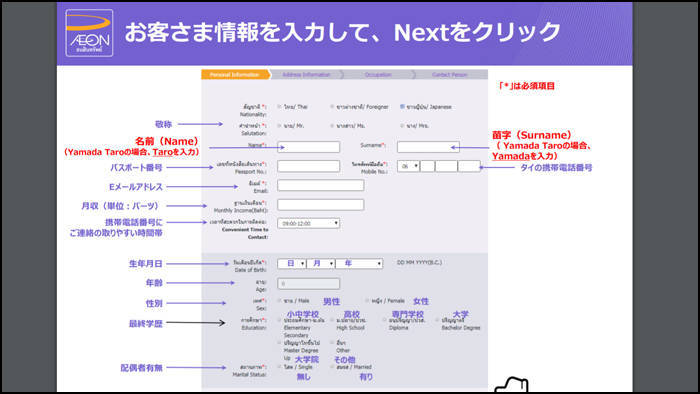700x394 pixels.
Task: Click the first mobile number box after the prefix
Action: click(x=428, y=166)
